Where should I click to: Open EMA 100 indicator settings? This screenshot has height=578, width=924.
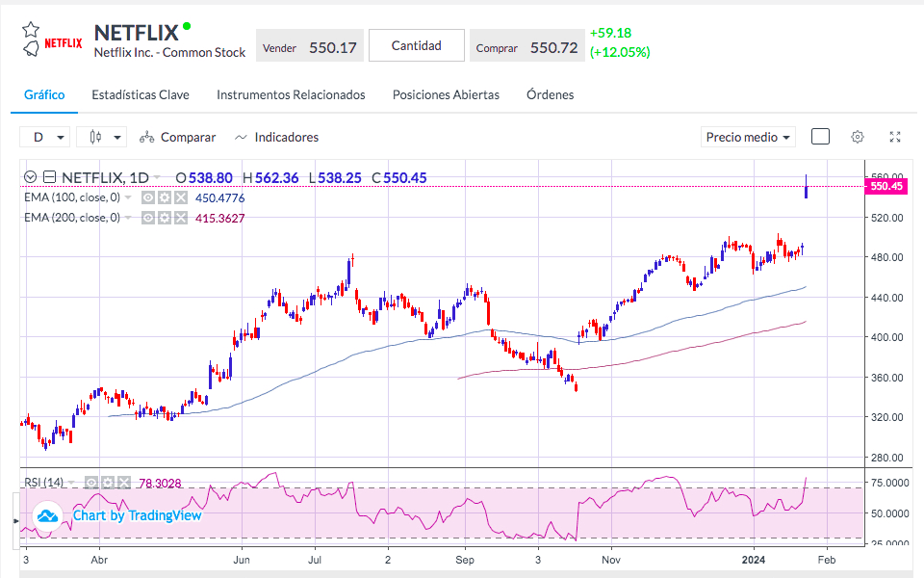[165, 197]
